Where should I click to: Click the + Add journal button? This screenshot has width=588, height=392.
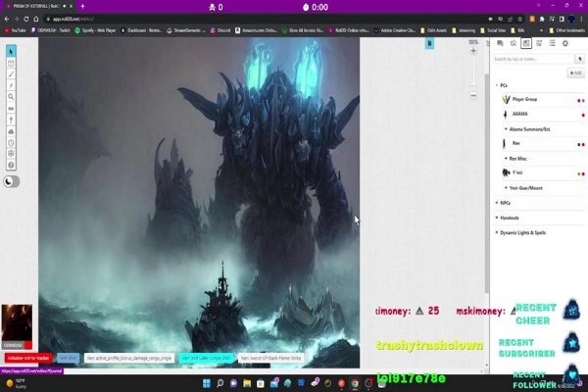coord(576,73)
